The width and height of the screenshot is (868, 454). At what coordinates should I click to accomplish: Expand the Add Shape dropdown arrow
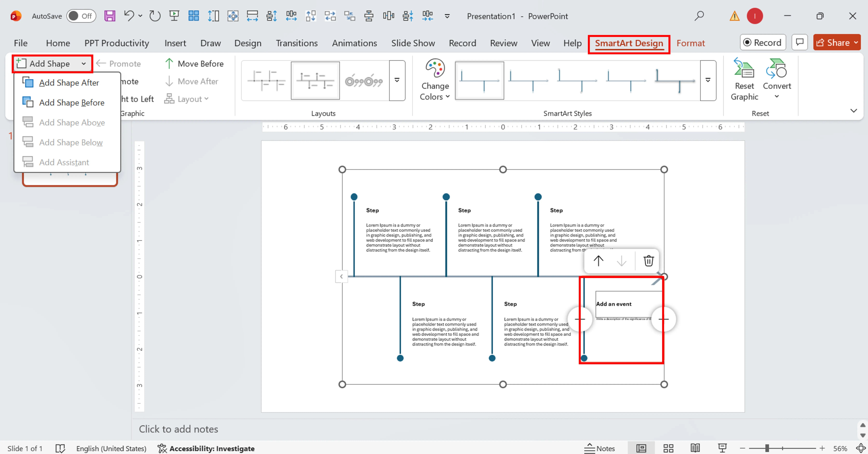click(x=84, y=64)
